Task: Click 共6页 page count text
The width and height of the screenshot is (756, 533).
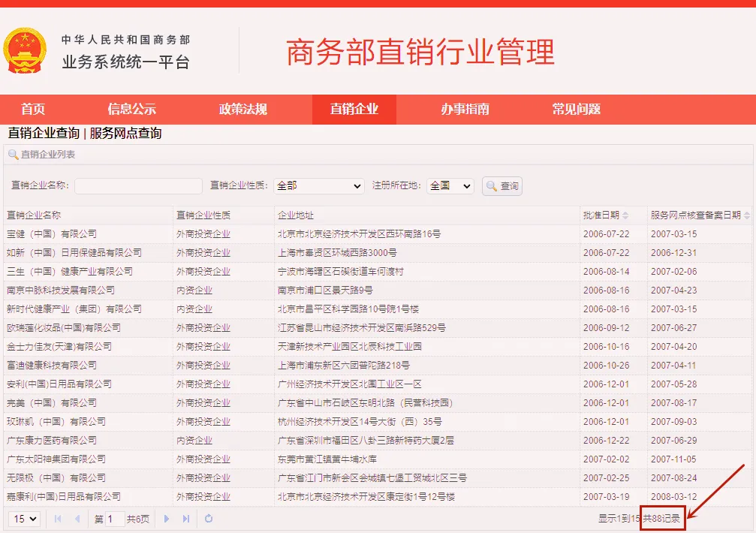Action: tap(138, 519)
